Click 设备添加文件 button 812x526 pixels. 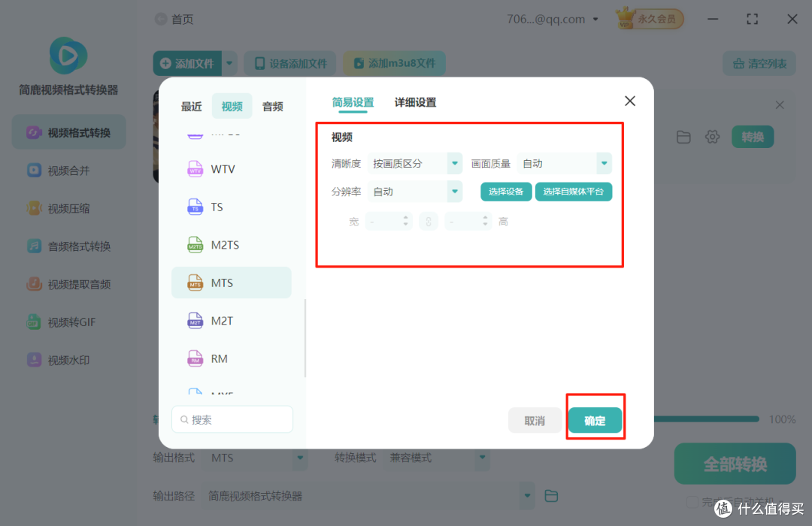[290, 63]
